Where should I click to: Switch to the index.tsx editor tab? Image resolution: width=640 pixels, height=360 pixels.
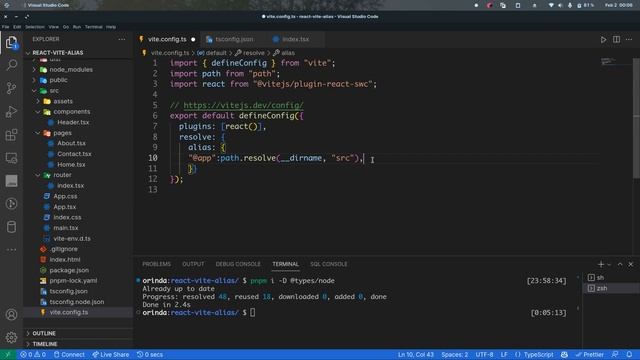(296, 39)
